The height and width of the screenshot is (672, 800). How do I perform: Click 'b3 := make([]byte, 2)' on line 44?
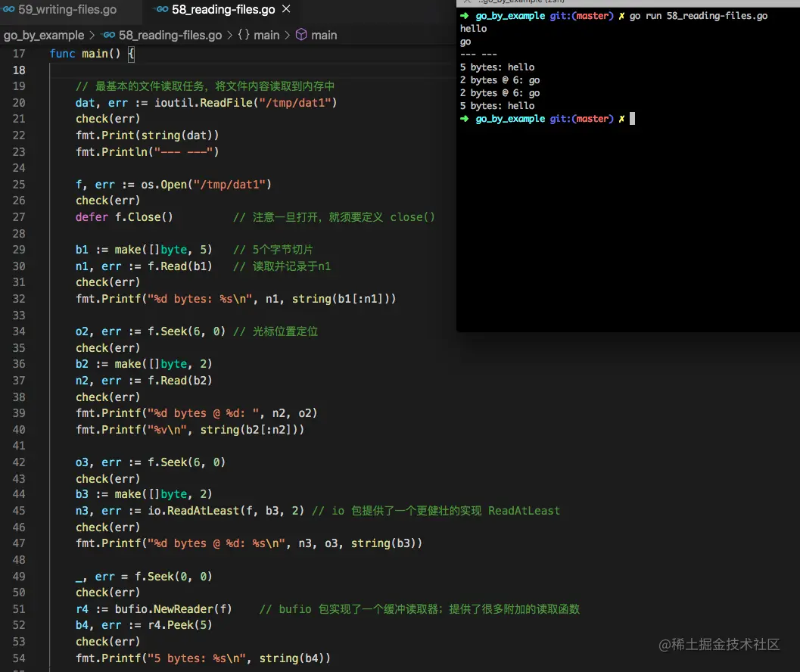pos(144,494)
